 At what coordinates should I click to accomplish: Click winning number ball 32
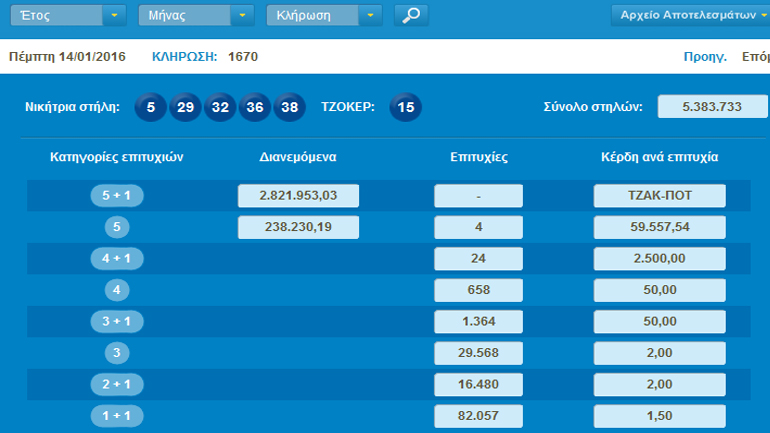[x=220, y=106]
